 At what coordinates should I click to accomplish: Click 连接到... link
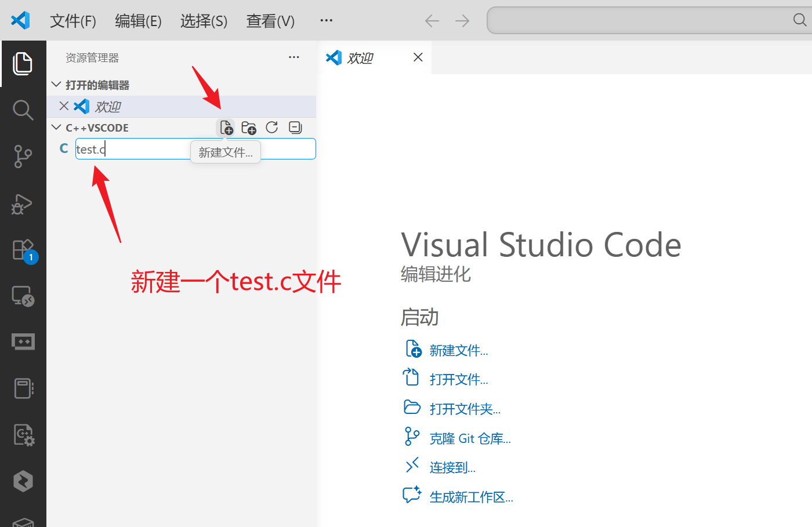452,468
